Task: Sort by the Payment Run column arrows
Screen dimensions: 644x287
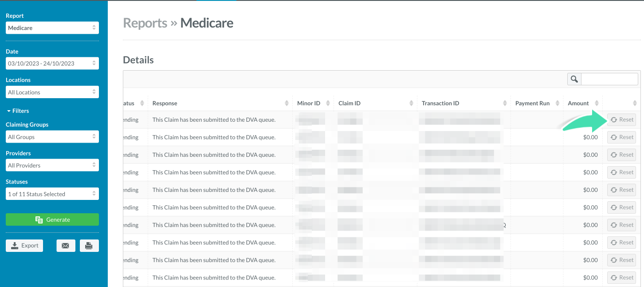Action: click(558, 103)
